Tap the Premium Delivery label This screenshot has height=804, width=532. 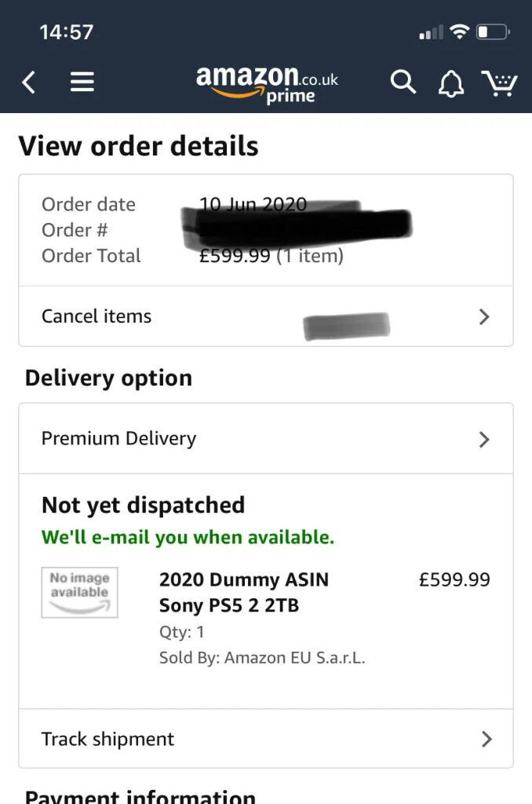click(118, 439)
